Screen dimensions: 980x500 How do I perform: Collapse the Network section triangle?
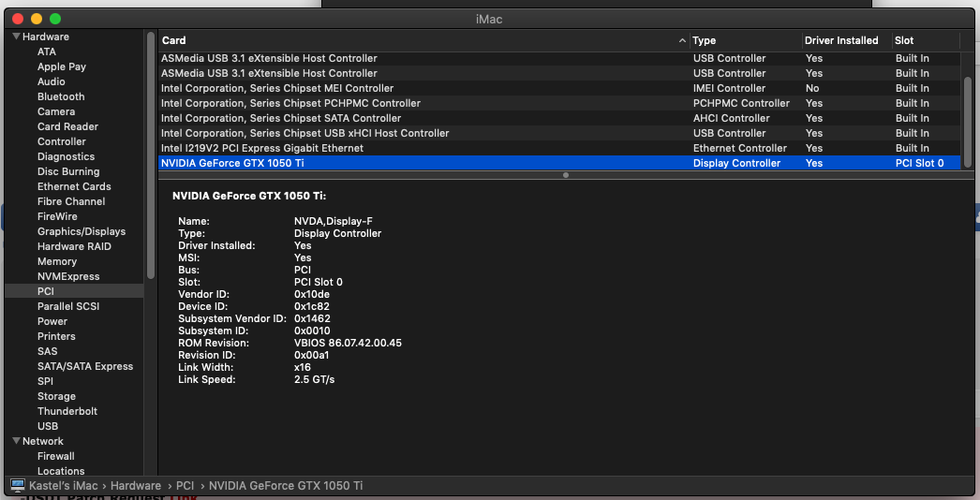pyautogui.click(x=16, y=441)
